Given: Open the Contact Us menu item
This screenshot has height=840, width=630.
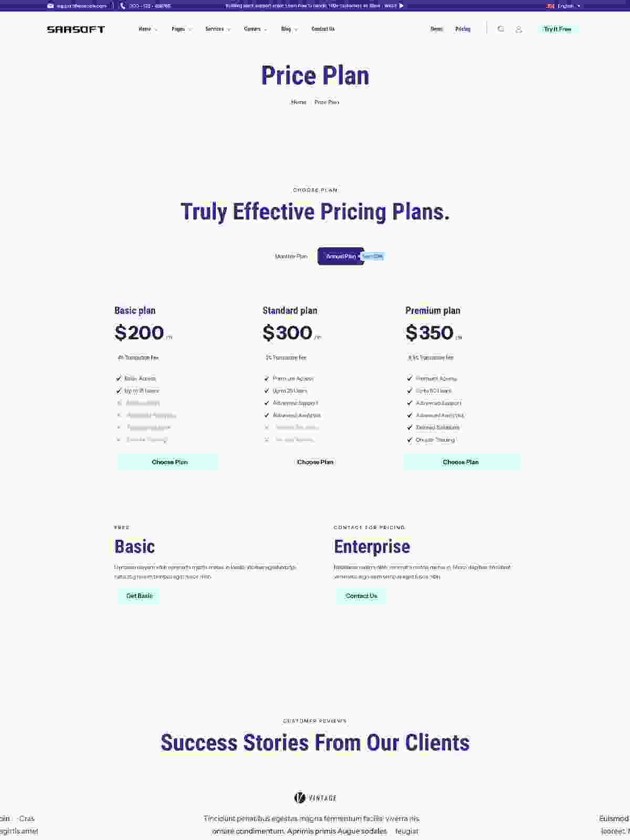Looking at the screenshot, I should (x=323, y=29).
